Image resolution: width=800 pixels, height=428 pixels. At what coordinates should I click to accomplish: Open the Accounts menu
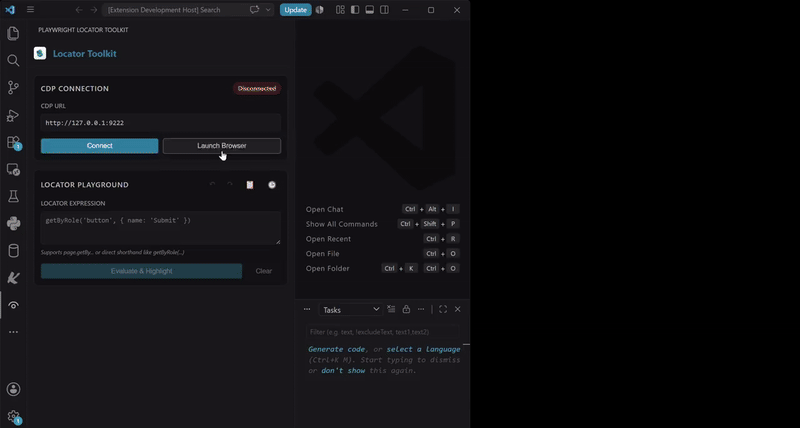[x=13, y=389]
